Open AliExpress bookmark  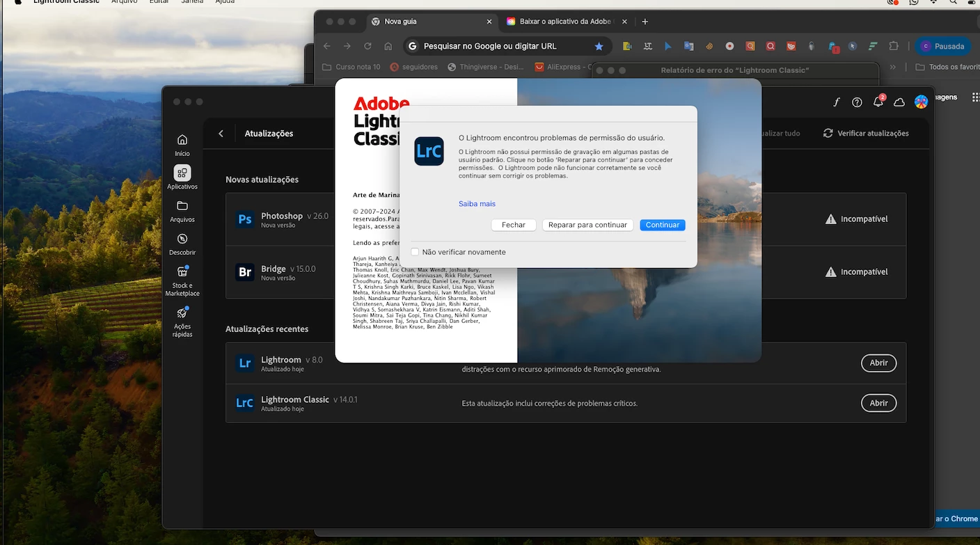562,67
